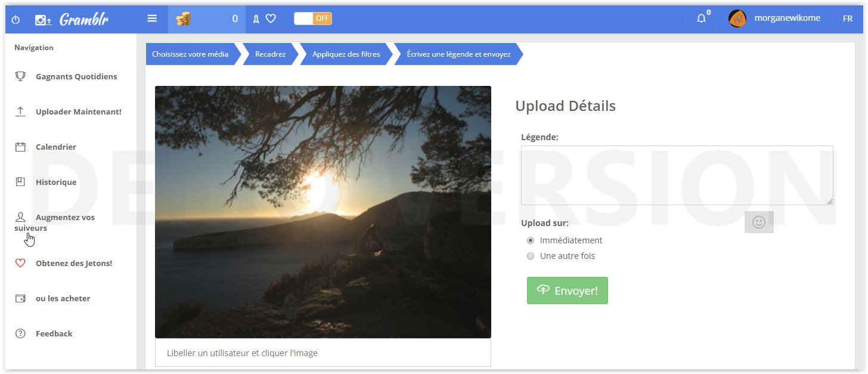Open the notifications bell icon

pyautogui.click(x=702, y=18)
